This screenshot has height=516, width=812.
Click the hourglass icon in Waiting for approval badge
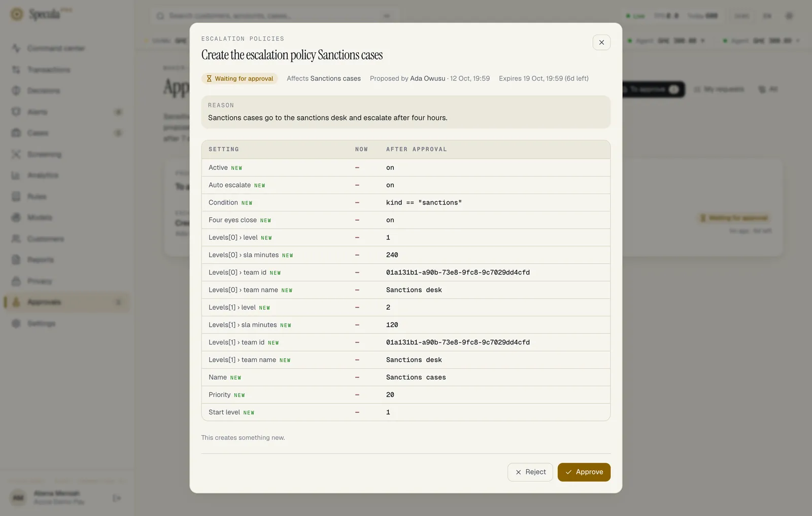[209, 79]
